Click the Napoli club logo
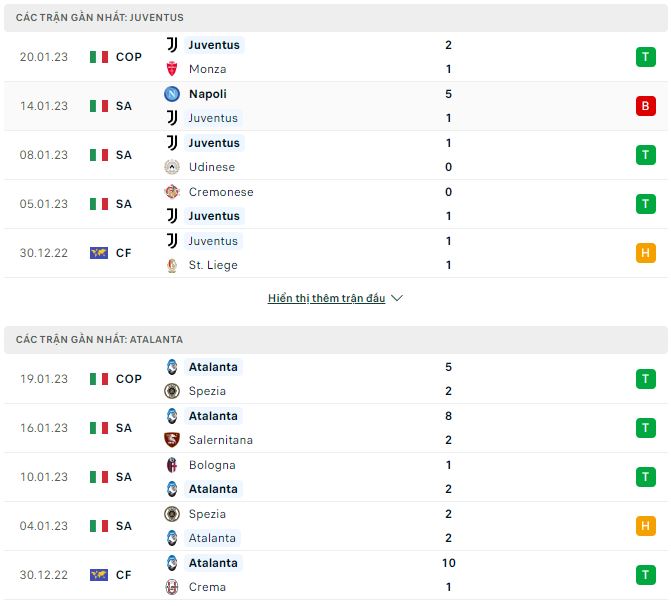Image resolution: width=671 pixels, height=606 pixels. coord(171,94)
